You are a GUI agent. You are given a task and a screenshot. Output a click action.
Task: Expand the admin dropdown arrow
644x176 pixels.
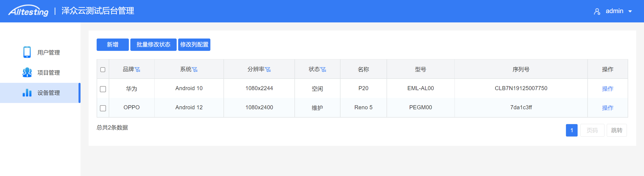click(630, 11)
